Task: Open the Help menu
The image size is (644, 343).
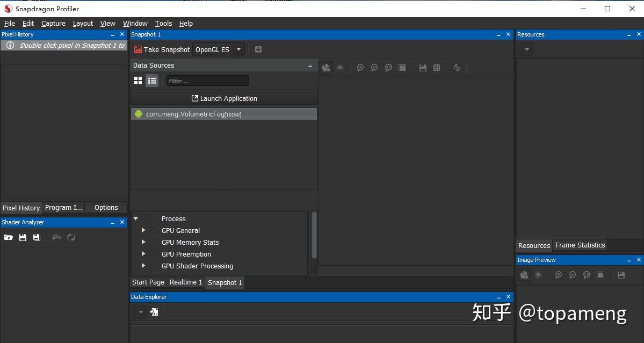Action: point(186,24)
